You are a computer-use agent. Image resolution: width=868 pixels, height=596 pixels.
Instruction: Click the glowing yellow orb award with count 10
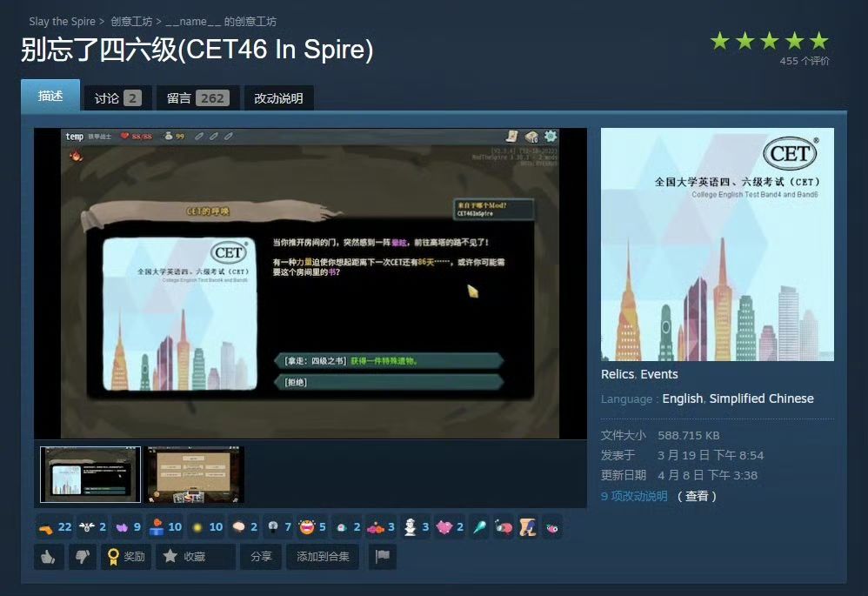[x=206, y=527]
